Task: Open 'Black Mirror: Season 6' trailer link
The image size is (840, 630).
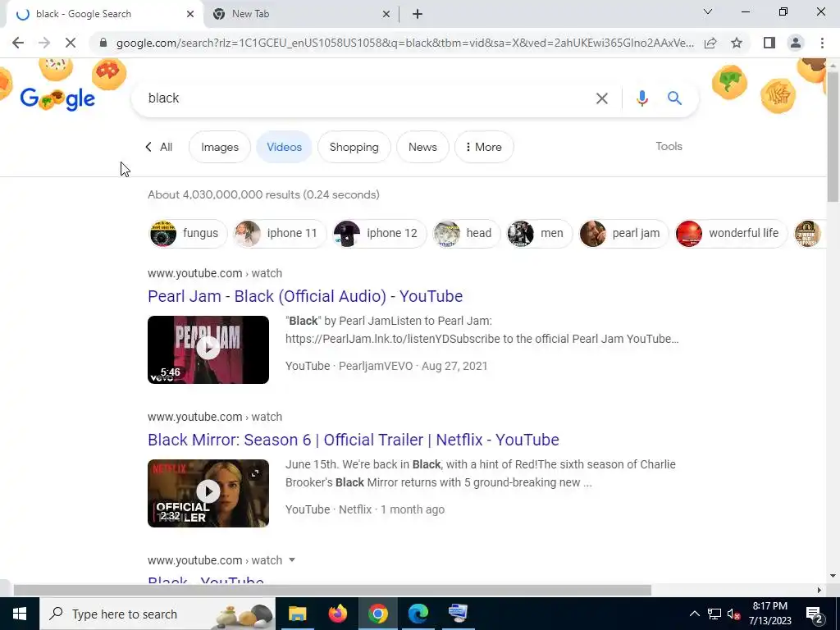Action: pos(354,440)
